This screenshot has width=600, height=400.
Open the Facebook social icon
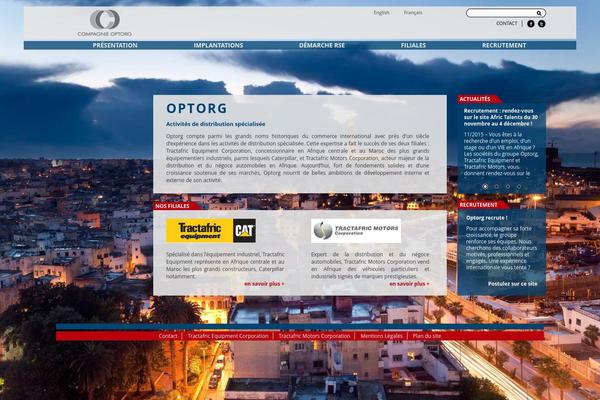point(531,24)
